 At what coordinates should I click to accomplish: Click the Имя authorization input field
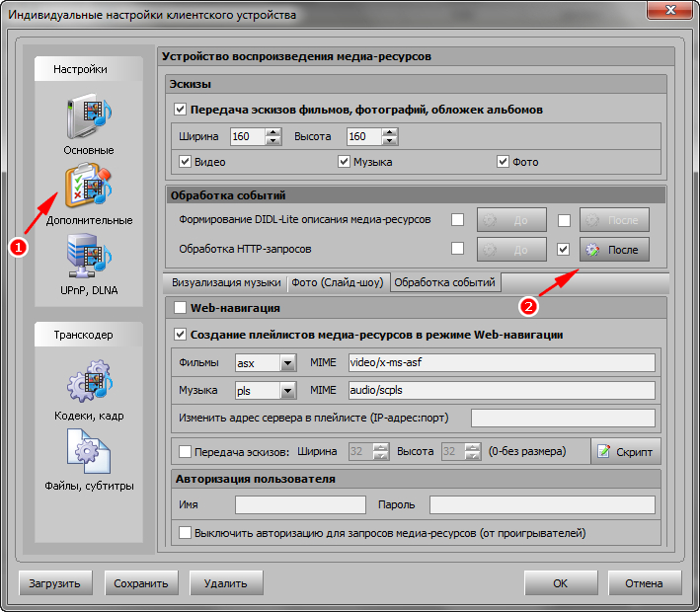pos(300,505)
